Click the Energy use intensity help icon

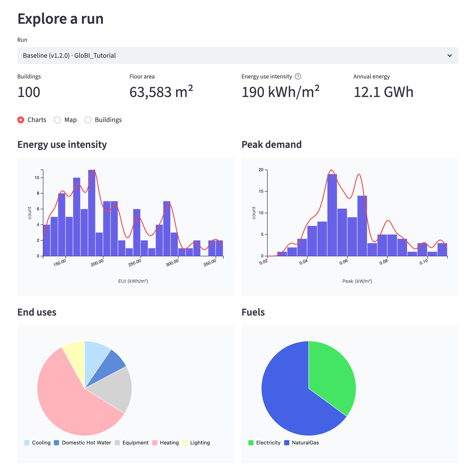tap(297, 76)
